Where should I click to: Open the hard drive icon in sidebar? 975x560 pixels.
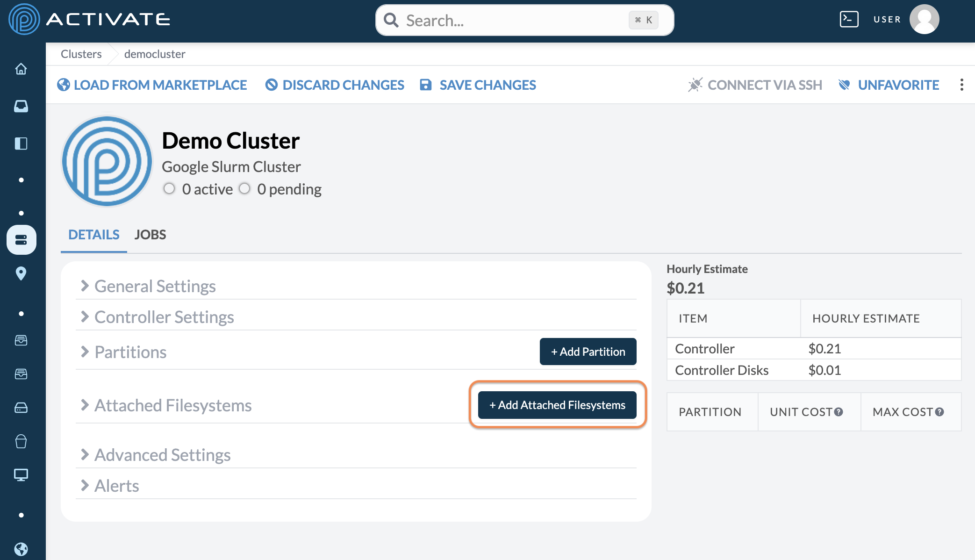click(x=21, y=408)
